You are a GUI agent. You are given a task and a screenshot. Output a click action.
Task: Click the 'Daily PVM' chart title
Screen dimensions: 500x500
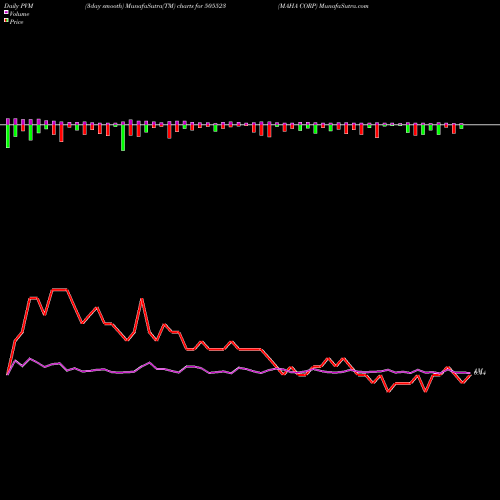(19, 6)
